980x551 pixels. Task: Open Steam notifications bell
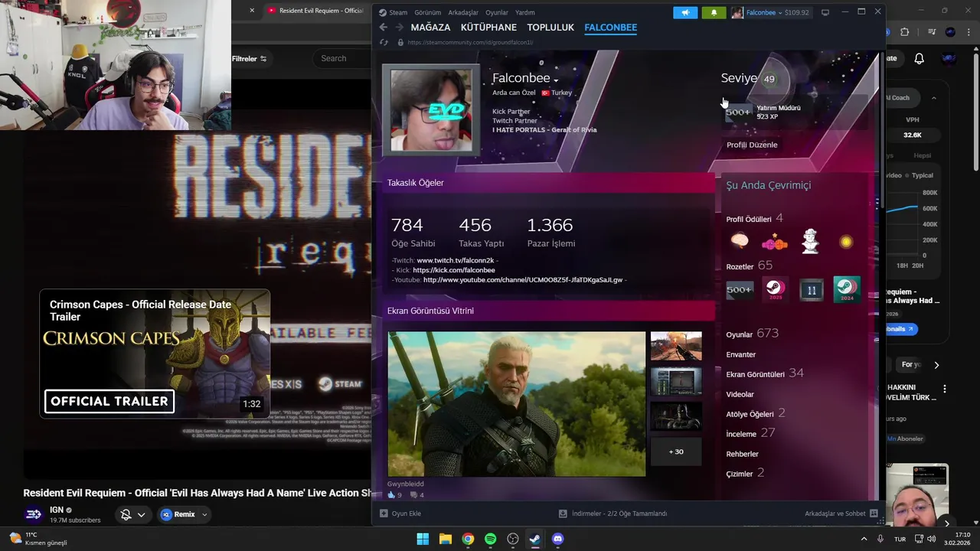pos(714,12)
